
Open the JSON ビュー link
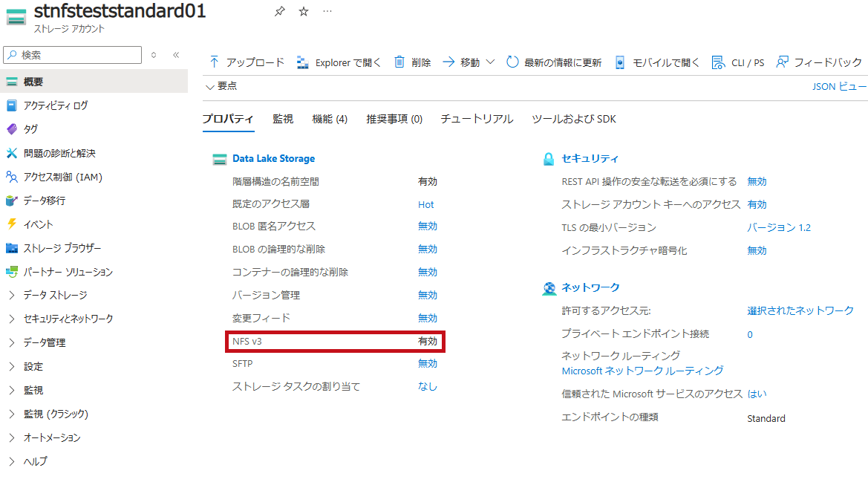pos(839,86)
